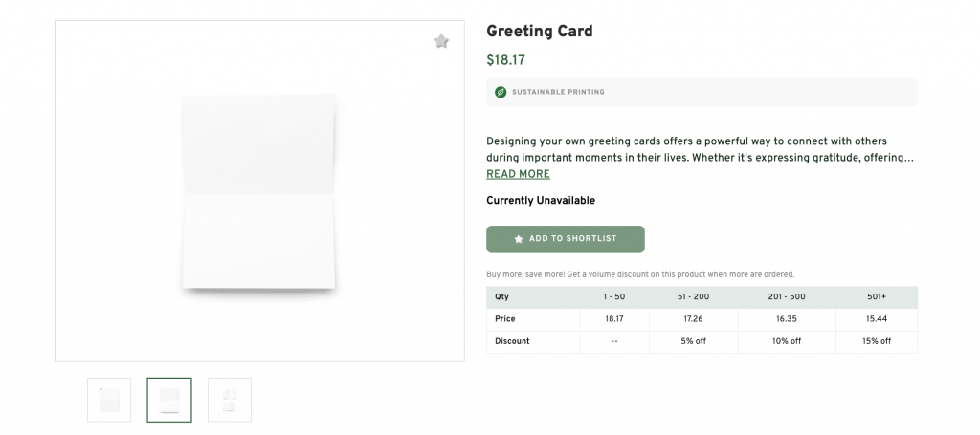Click the 1 - 50 quantity column header

614,297
